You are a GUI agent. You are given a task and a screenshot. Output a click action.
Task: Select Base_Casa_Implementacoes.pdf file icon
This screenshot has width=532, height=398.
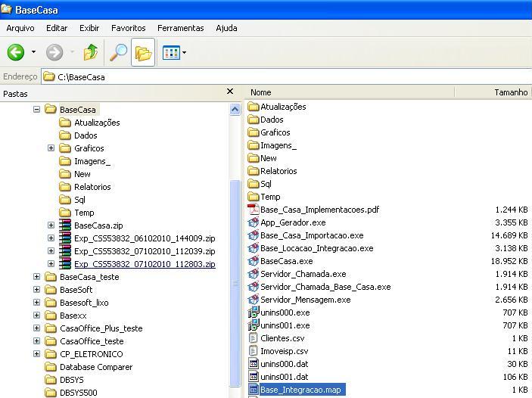click(254, 210)
